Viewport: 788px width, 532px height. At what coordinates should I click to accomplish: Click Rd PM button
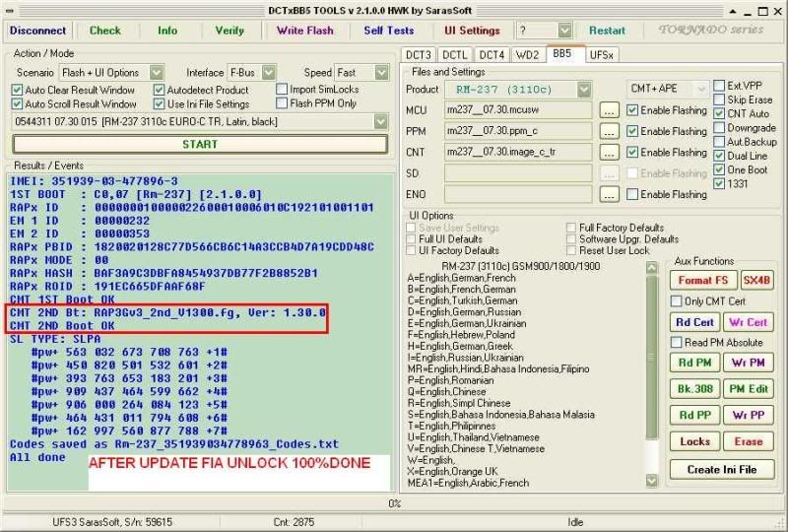[694, 363]
